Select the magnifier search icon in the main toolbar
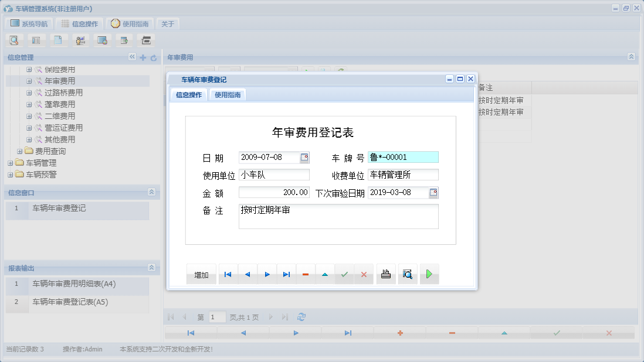Screen dimensions: 644x362 click(x=13, y=40)
